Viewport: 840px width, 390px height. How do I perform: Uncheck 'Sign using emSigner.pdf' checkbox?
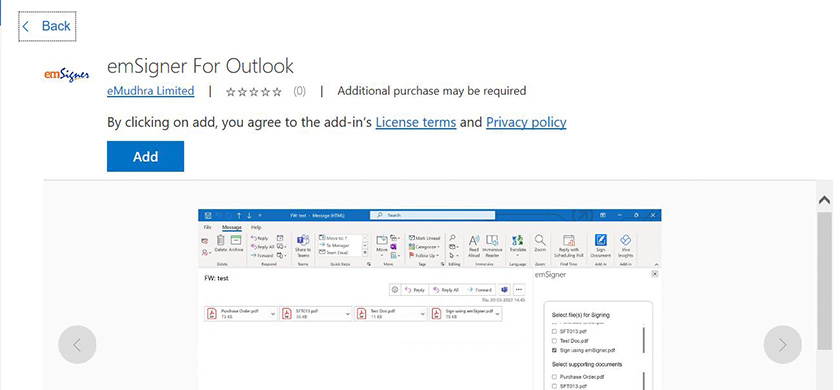tap(554, 350)
